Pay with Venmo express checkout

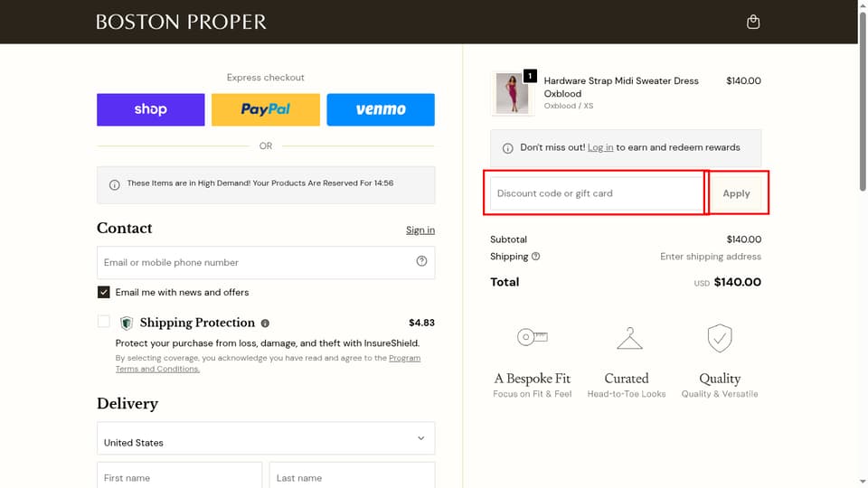tap(381, 109)
